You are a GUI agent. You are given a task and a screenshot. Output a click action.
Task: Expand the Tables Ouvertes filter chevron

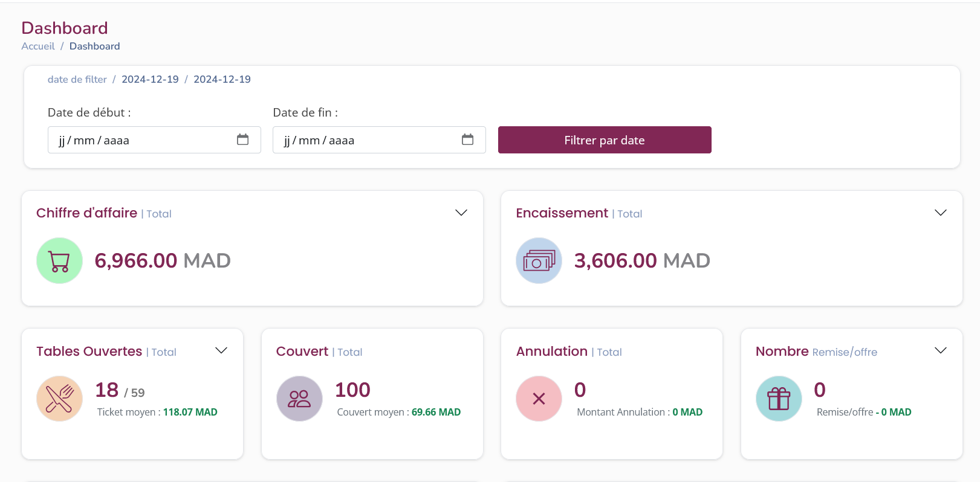(221, 350)
